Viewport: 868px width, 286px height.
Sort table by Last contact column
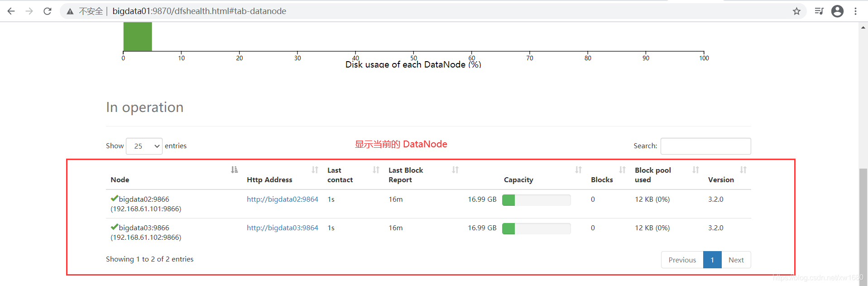[x=376, y=170]
